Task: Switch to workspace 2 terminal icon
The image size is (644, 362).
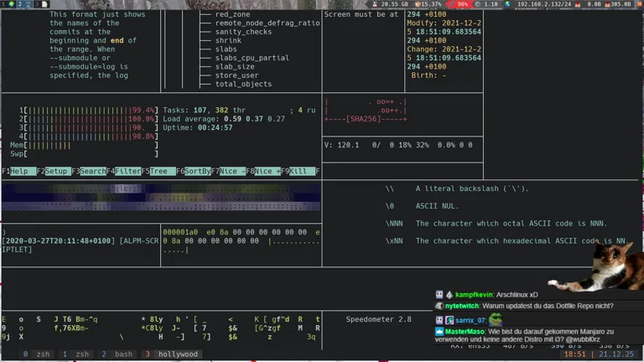Action: point(28,4)
